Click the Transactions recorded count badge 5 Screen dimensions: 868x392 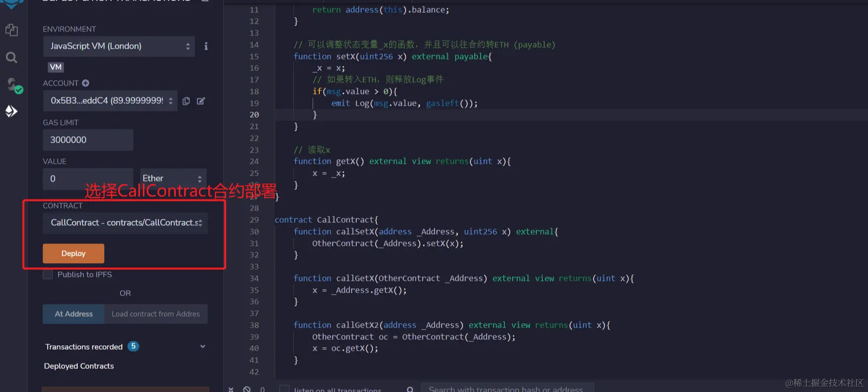click(x=133, y=346)
